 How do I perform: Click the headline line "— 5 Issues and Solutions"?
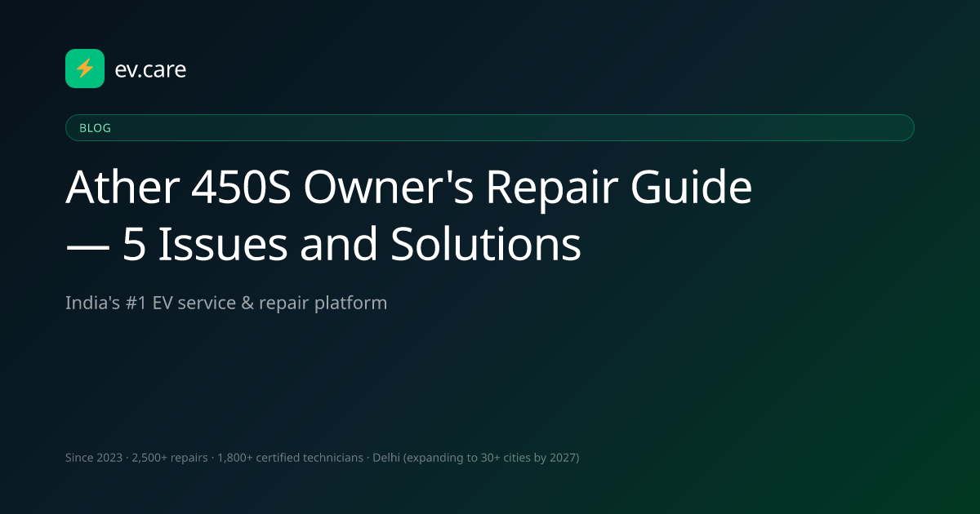pos(323,244)
